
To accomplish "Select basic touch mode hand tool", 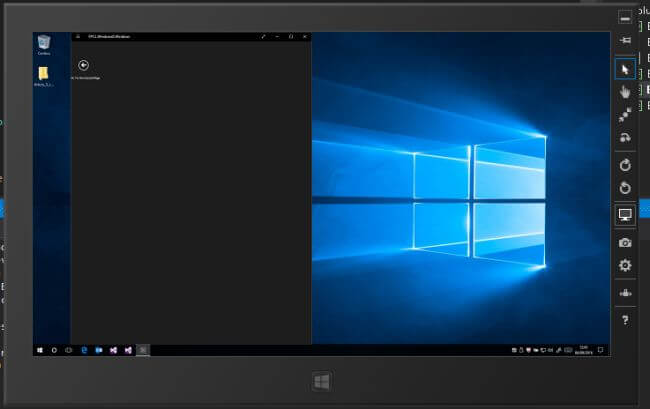I will pyautogui.click(x=625, y=92).
